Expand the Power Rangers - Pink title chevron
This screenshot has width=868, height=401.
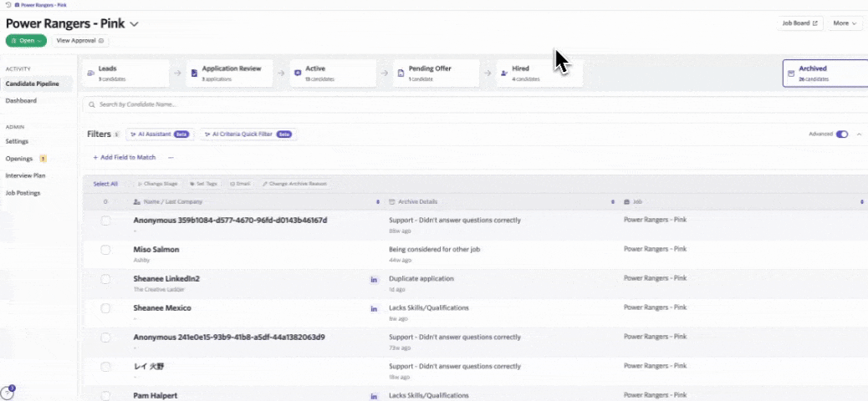point(134,24)
